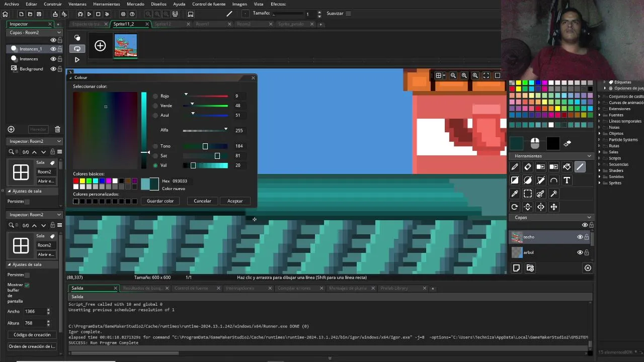This screenshot has width=644, height=362.
Task: Toggle visibility of Background room layer
Action: click(x=53, y=69)
